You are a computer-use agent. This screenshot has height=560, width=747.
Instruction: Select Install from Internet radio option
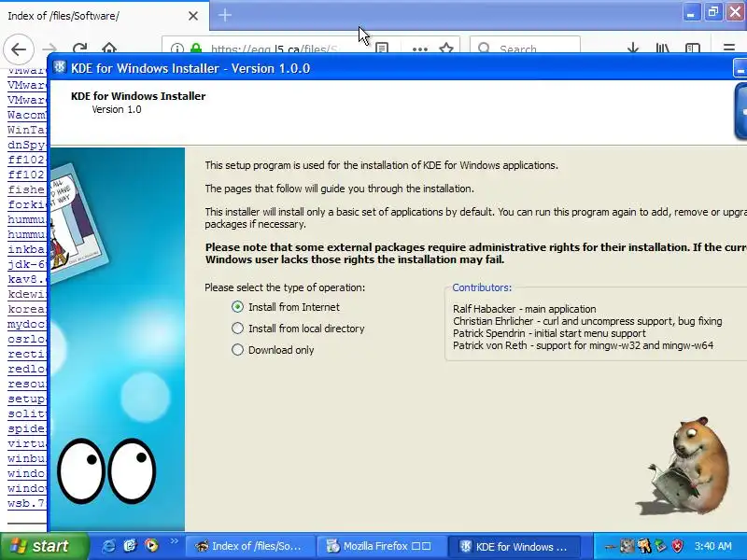tap(286, 307)
